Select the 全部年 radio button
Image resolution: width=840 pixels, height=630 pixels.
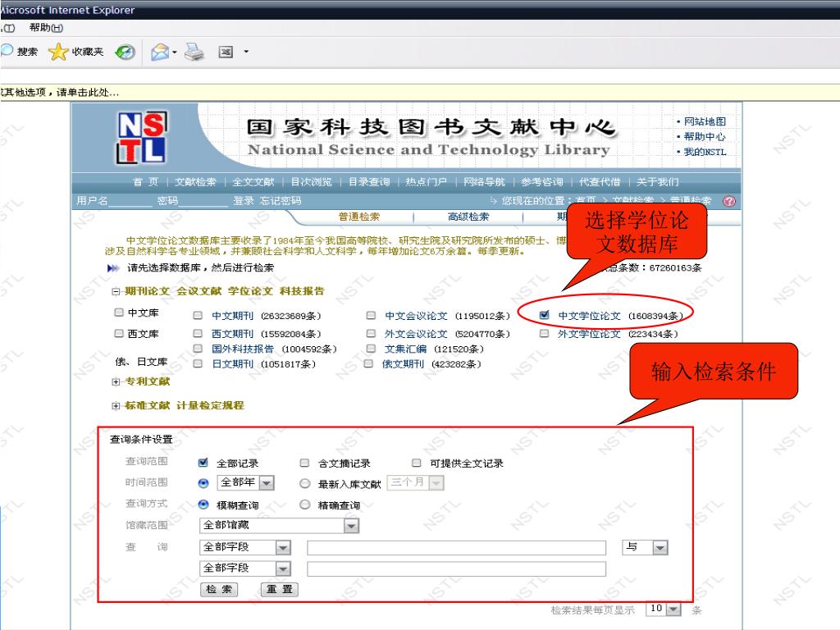[203, 483]
